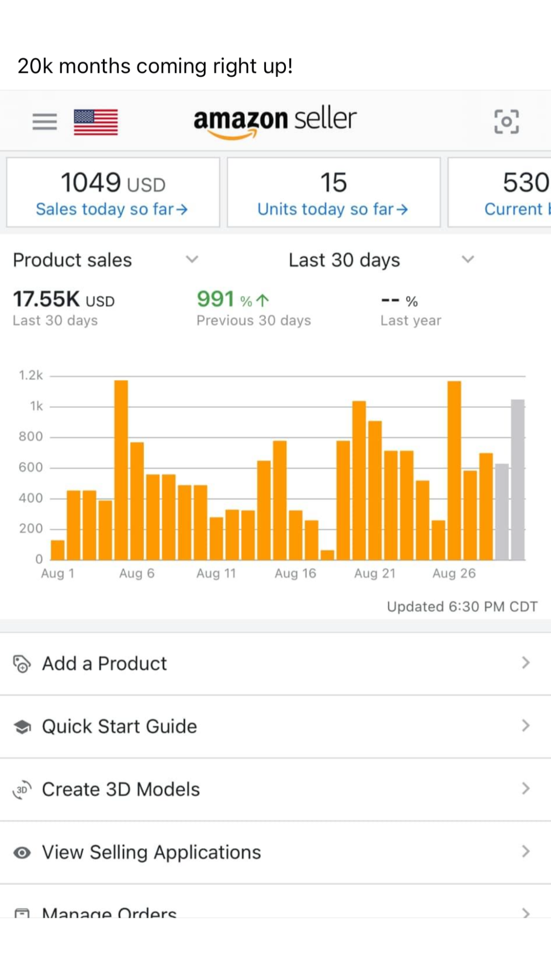Viewport: 551px width, 980px height.
Task: Open Sales today so far link
Action: tap(112, 209)
